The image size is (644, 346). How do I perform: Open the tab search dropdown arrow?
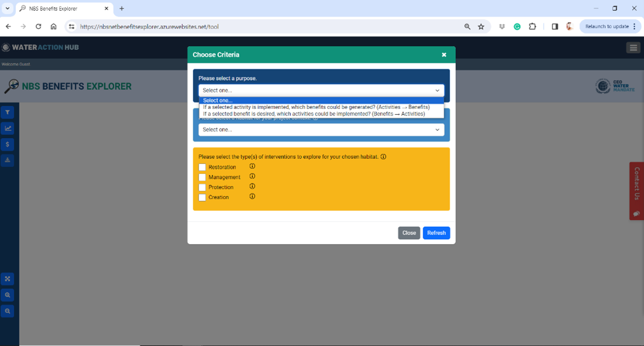coord(8,8)
